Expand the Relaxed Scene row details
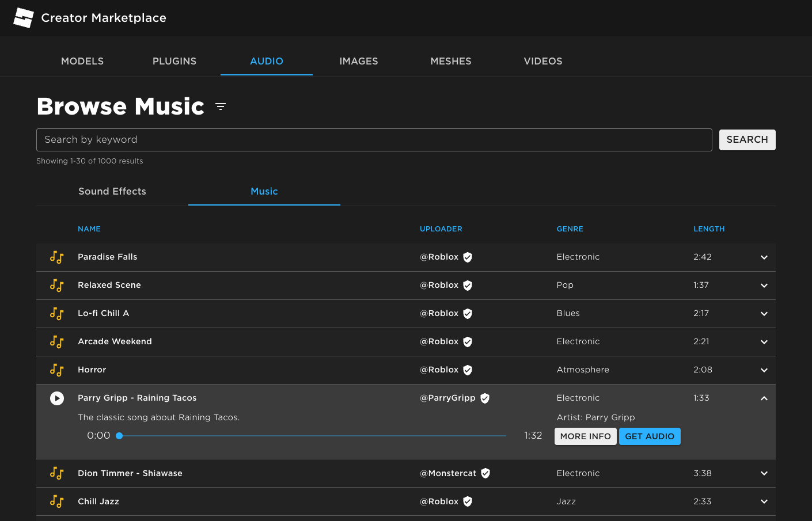812x521 pixels. tap(764, 286)
